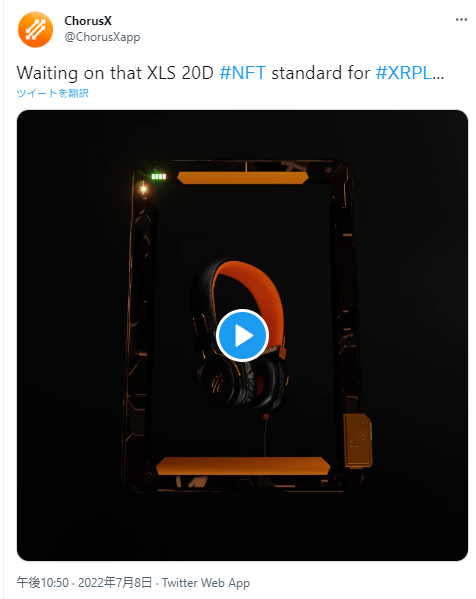Click the orange bar atop the frame
Image resolution: width=476 pixels, height=599 pixels.
(x=243, y=178)
